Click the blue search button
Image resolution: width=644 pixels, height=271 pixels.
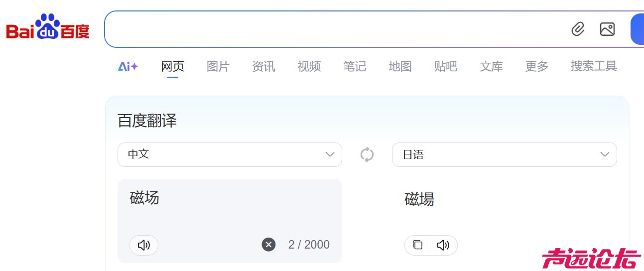point(637,29)
